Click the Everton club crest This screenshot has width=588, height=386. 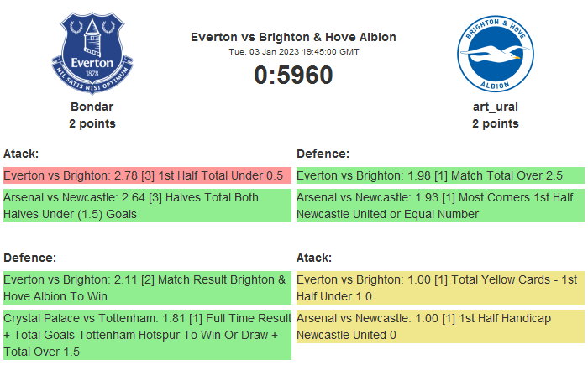(x=92, y=53)
